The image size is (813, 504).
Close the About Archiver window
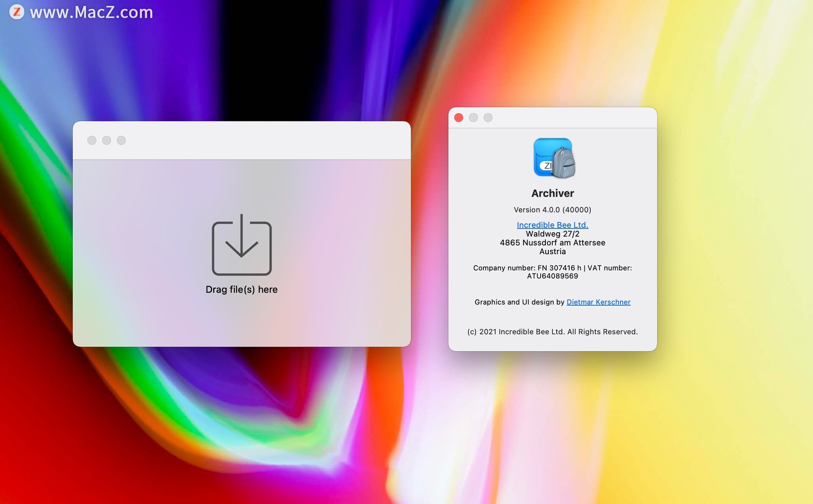(459, 118)
